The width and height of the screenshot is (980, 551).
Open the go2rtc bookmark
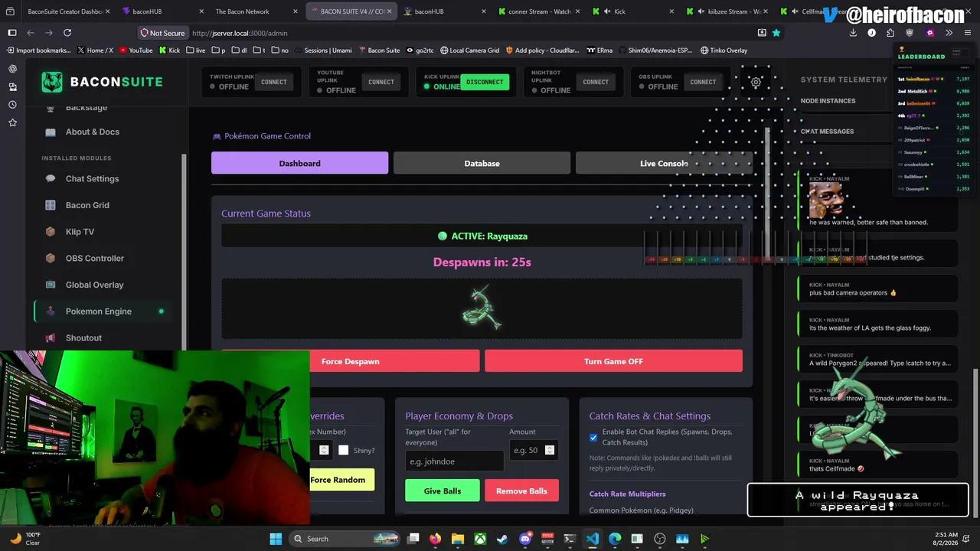[x=419, y=51]
